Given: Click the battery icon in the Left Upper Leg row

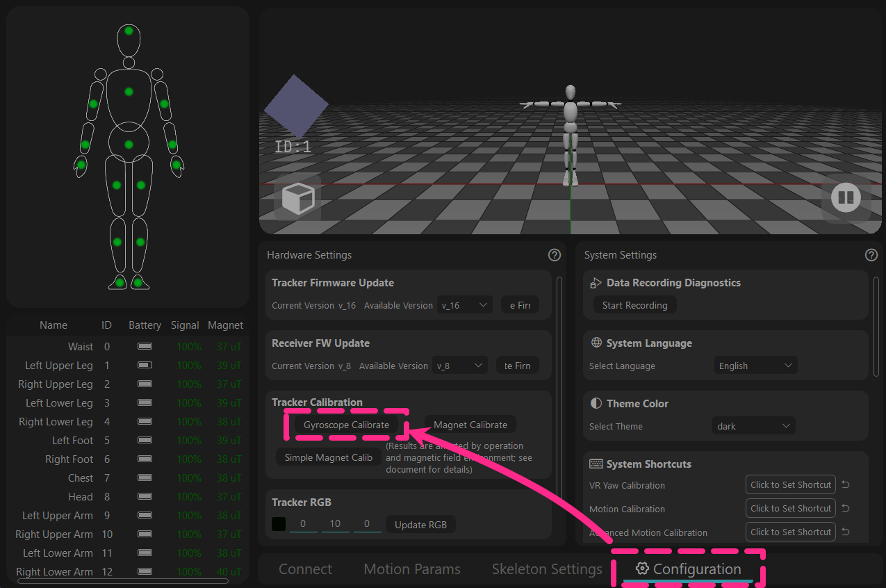Looking at the screenshot, I should (145, 365).
